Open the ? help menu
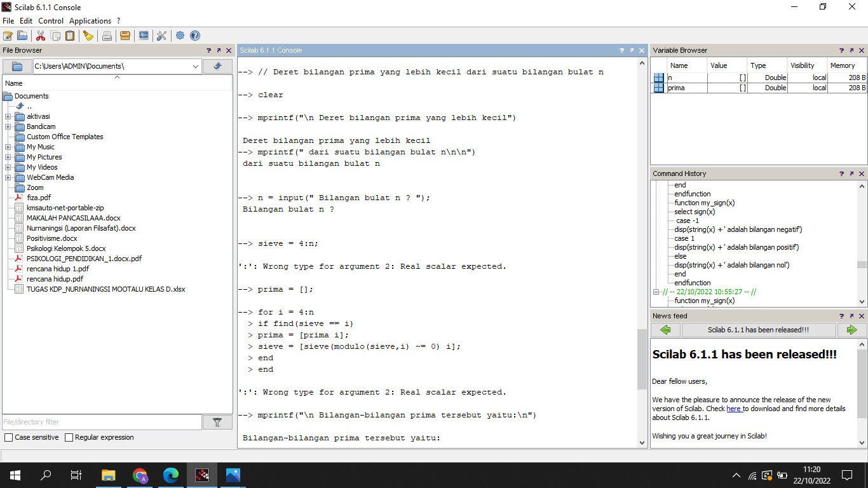This screenshot has width=868, height=488. pyautogui.click(x=118, y=21)
